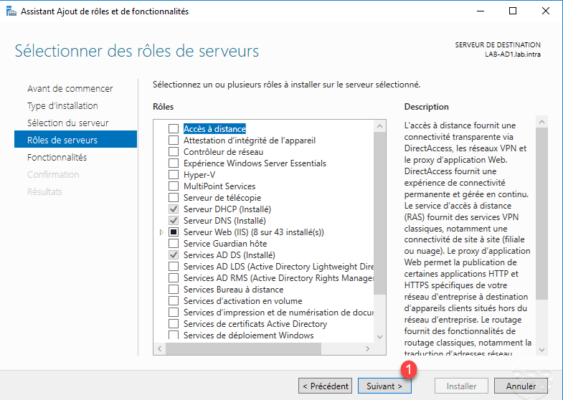Image resolution: width=563 pixels, height=400 pixels.
Task: Click the Annuler button
Action: (x=521, y=386)
